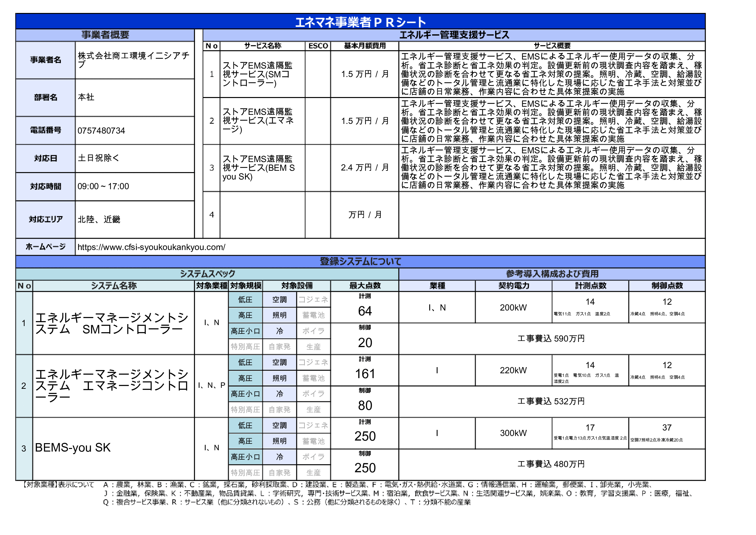Click service name ストアEMS遠隔監視サービス(BEMS you SK)
Image resolution: width=756 pixels, height=535 pixels.
click(259, 168)
